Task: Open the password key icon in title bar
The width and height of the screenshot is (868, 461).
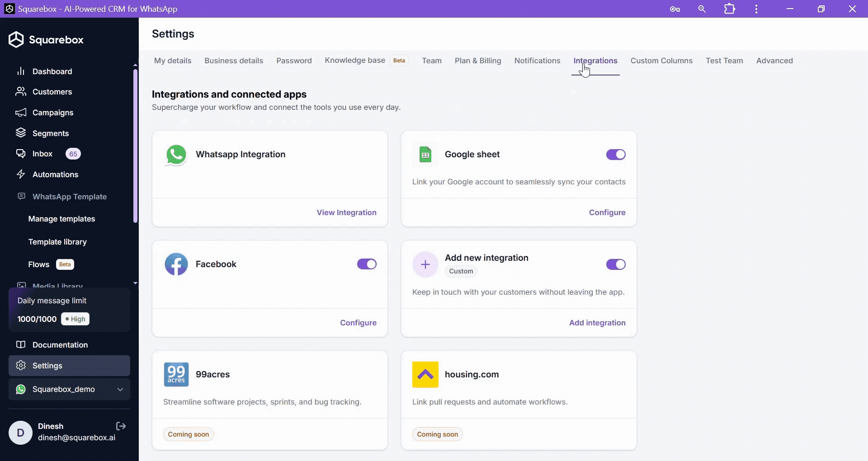Action: [675, 9]
